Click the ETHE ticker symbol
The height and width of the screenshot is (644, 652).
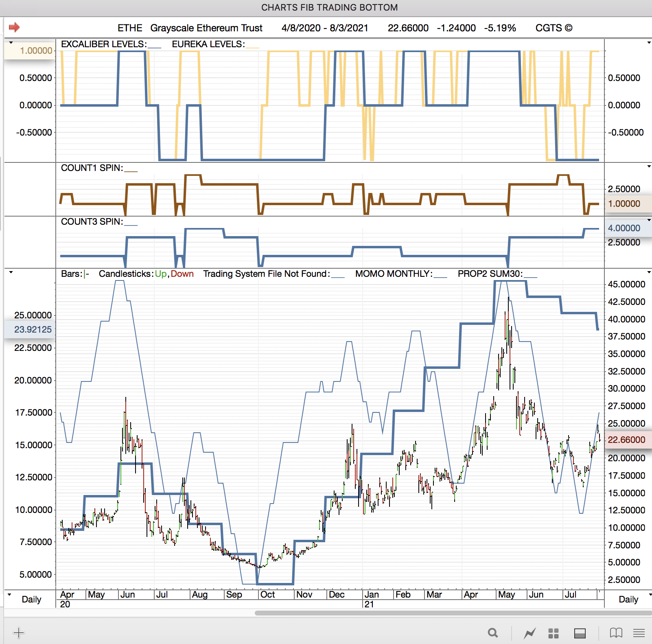(130, 28)
